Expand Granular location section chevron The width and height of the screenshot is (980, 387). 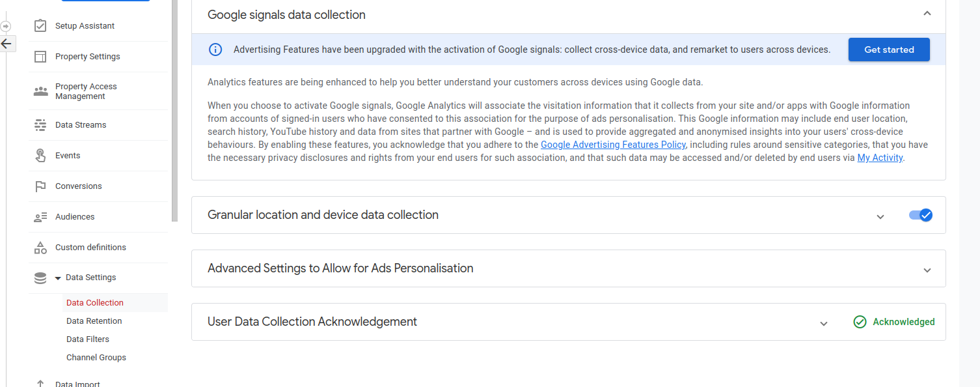click(880, 216)
